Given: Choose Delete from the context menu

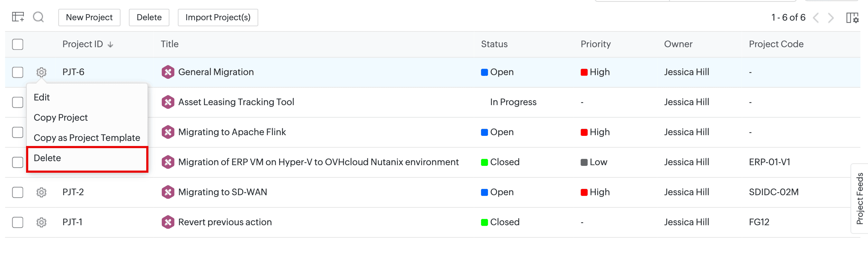Looking at the screenshot, I should pyautogui.click(x=47, y=158).
